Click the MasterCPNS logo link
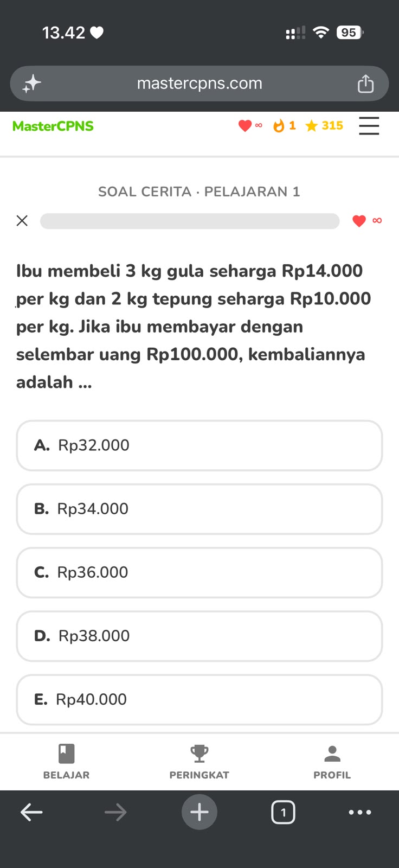Viewport: 399px width, 868px height. (53, 126)
